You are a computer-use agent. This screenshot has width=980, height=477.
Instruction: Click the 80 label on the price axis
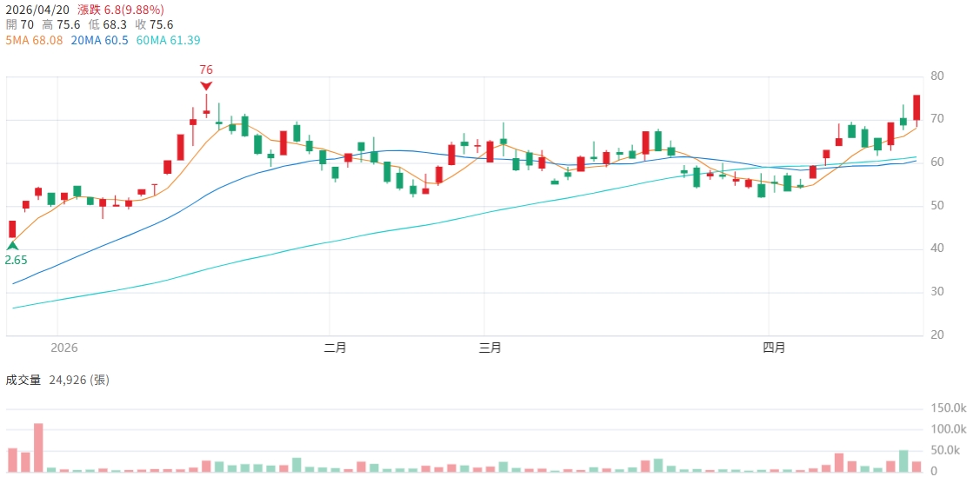[x=937, y=76]
